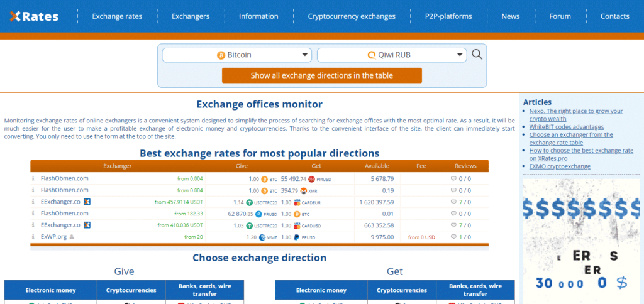The width and height of the screenshot is (644, 304).
Task: Select the Electronic money tab under Get
Action: point(321,290)
